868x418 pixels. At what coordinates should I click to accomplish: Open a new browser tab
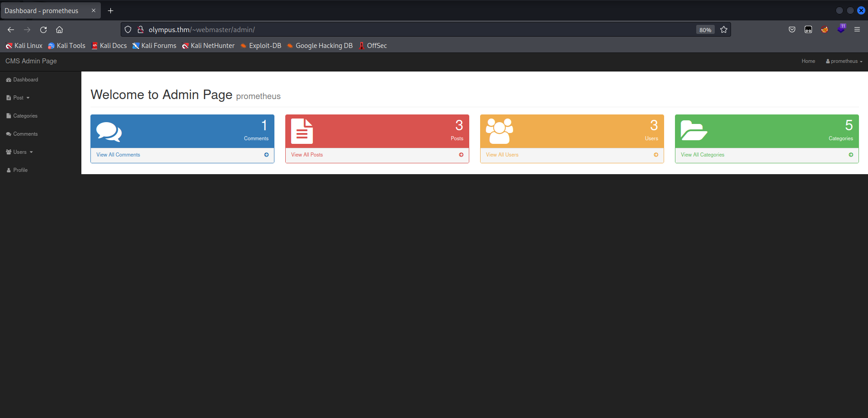click(111, 10)
